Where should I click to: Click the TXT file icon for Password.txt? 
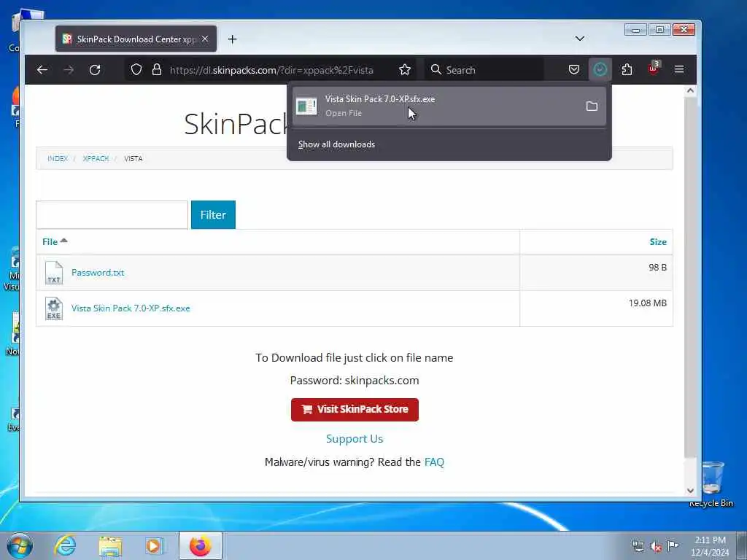54,273
